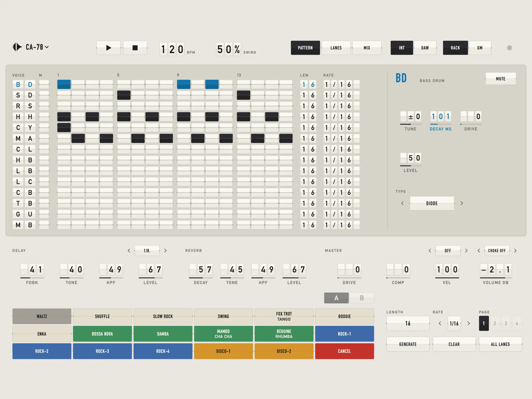Viewport: 532px width, 399px height.
Task: Toggle SD step 5 in the grid
Action: 124,95
